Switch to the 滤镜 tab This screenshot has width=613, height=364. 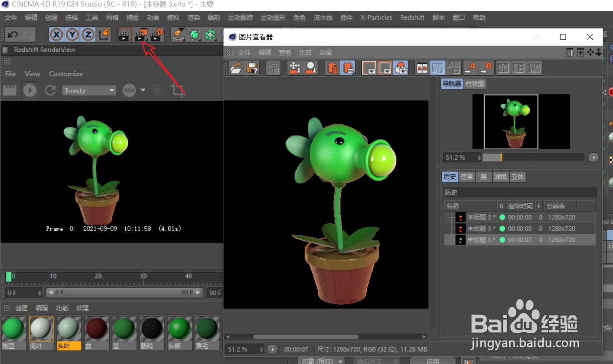coord(500,176)
